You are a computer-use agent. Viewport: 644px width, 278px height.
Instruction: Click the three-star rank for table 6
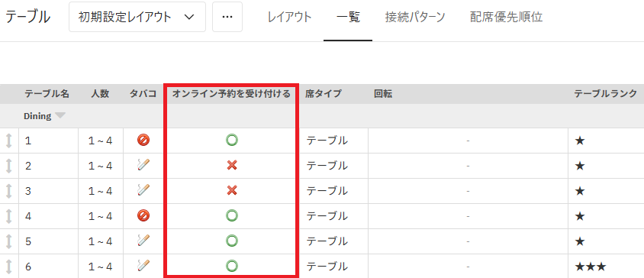[591, 267]
